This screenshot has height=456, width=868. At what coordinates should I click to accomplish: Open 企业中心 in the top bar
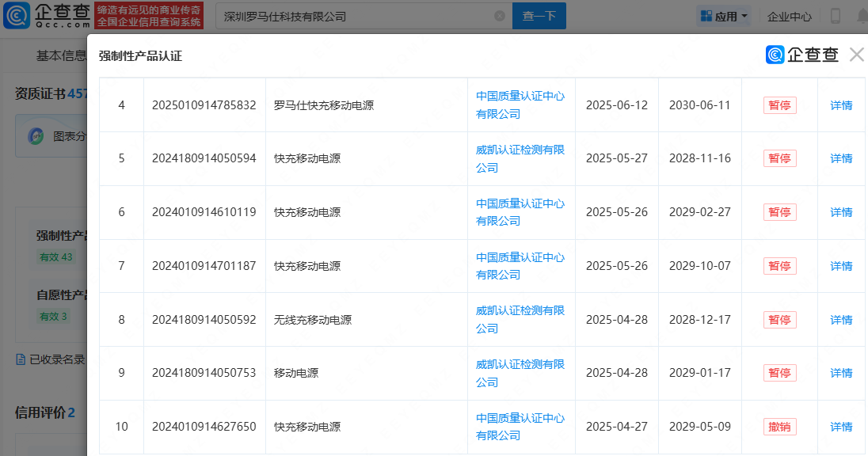coord(789,15)
